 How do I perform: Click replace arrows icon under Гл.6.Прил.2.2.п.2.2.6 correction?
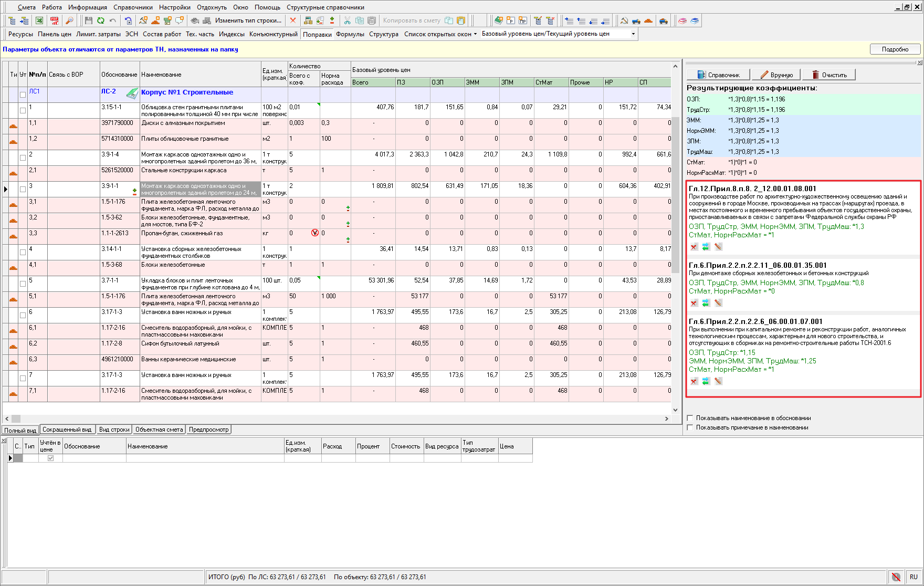pyautogui.click(x=706, y=381)
